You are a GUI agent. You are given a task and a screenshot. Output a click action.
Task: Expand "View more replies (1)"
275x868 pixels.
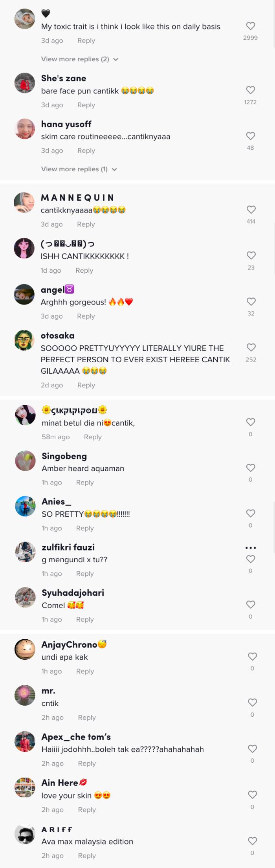tap(74, 169)
